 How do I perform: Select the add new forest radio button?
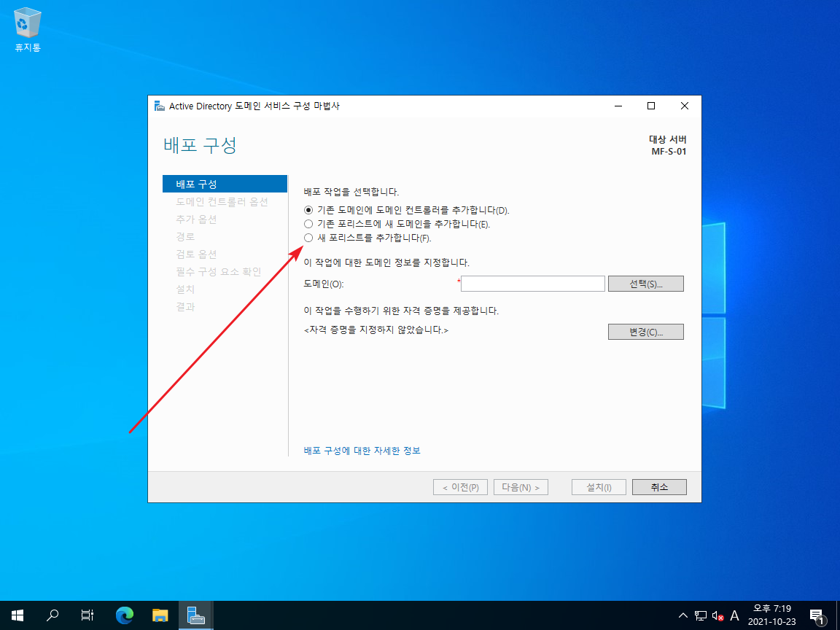(308, 238)
